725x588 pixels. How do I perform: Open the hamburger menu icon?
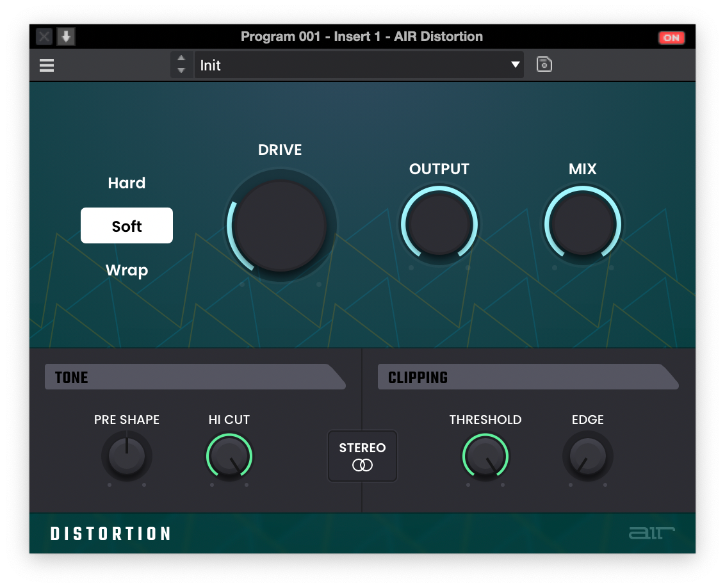[x=47, y=65]
